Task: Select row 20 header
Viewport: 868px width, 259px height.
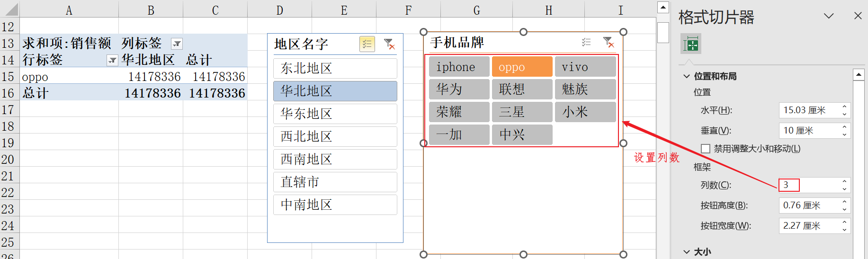Action: pos(9,160)
